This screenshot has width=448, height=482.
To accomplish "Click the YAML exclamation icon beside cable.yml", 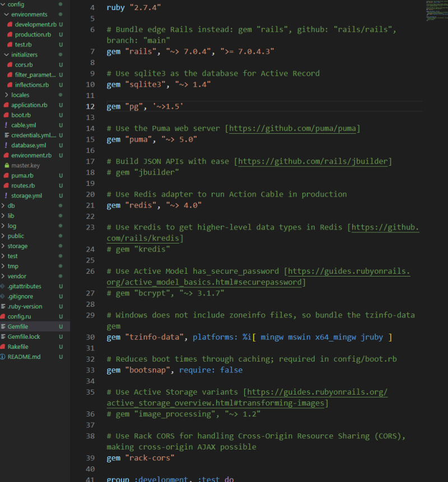I will click(6, 125).
